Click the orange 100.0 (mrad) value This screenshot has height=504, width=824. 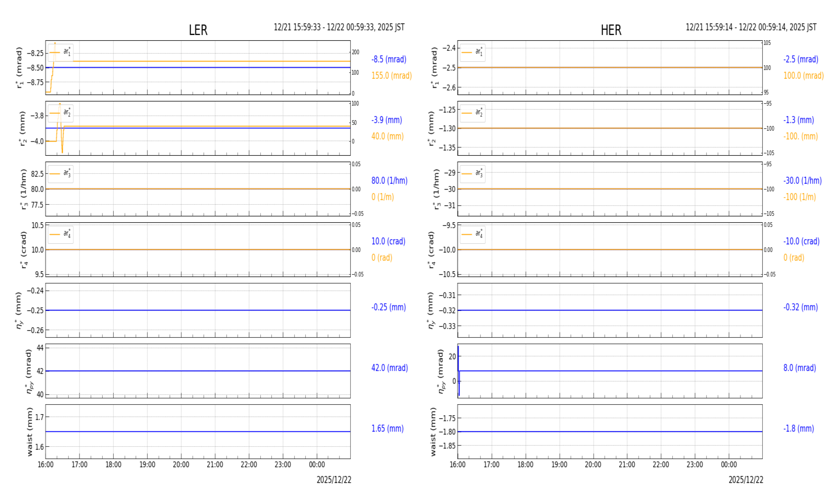tap(804, 76)
